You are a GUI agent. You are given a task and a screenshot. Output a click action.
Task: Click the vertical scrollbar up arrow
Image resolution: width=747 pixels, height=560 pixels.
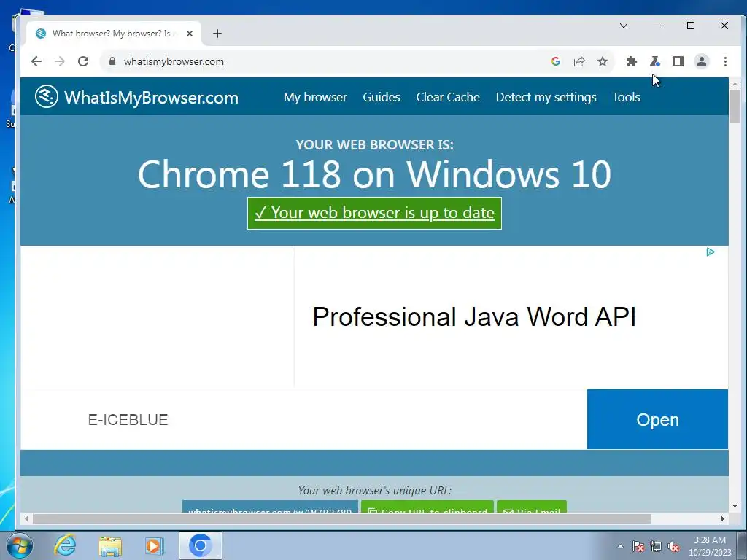tap(735, 83)
